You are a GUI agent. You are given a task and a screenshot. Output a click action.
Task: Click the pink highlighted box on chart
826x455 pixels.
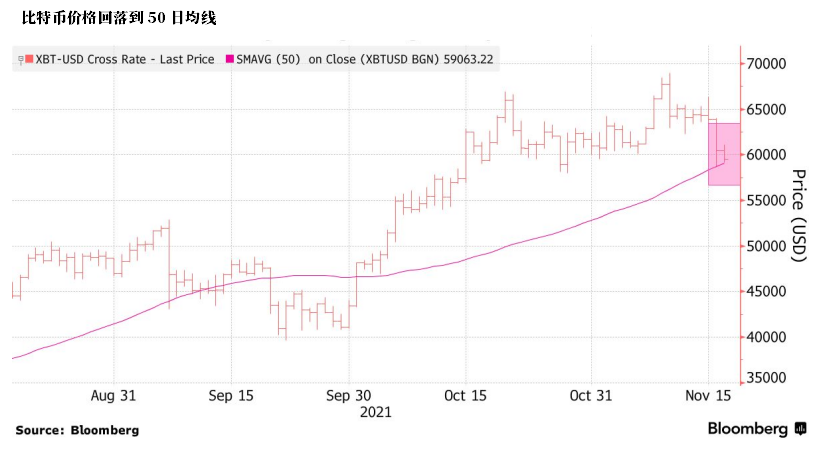coord(724,153)
